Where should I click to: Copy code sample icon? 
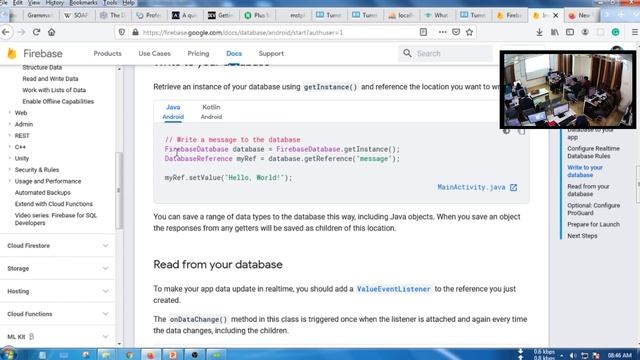coord(521,131)
